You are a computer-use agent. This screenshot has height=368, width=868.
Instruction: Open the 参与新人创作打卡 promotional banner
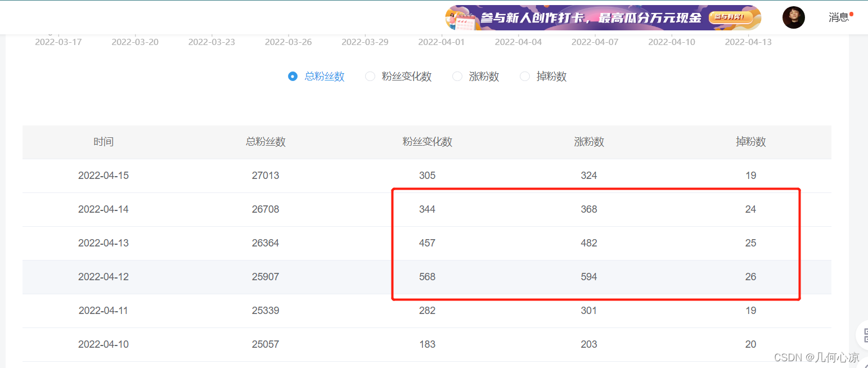tap(603, 17)
